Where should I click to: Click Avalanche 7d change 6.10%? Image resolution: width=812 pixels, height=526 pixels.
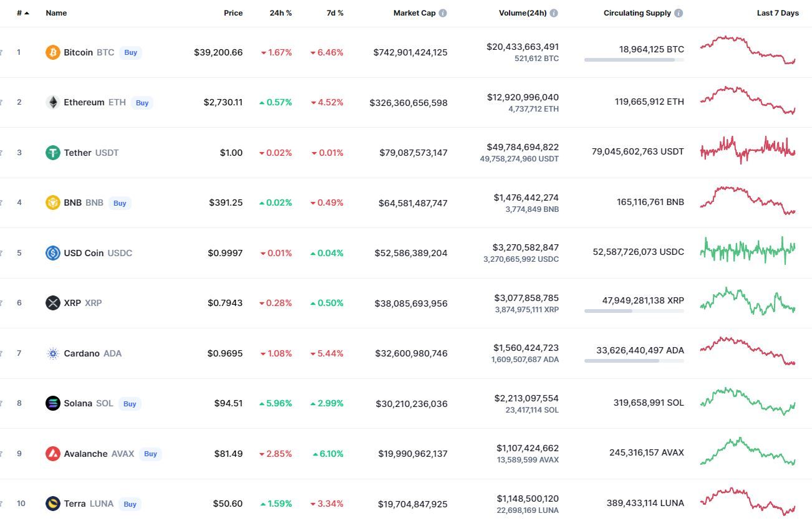click(x=328, y=454)
